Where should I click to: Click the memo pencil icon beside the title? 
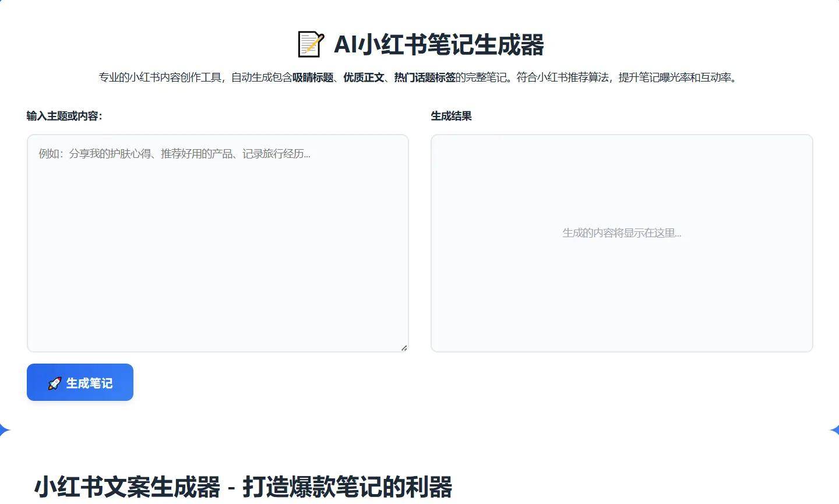[x=310, y=45]
